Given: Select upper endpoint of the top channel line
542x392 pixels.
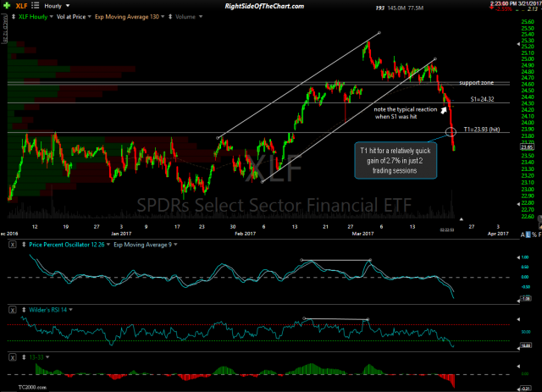Looking at the screenshot, I should (x=379, y=33).
